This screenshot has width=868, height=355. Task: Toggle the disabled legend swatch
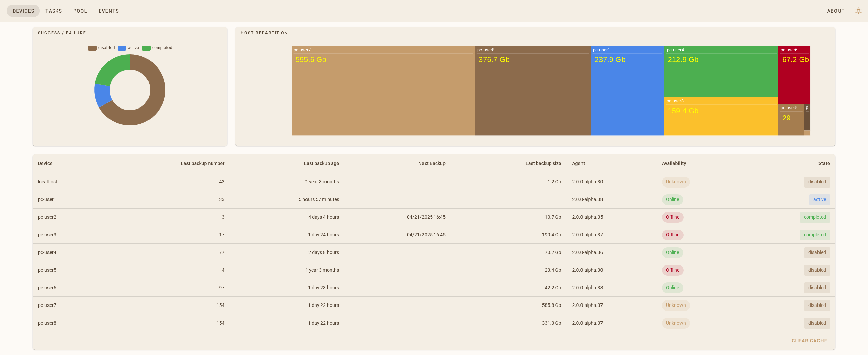click(92, 48)
